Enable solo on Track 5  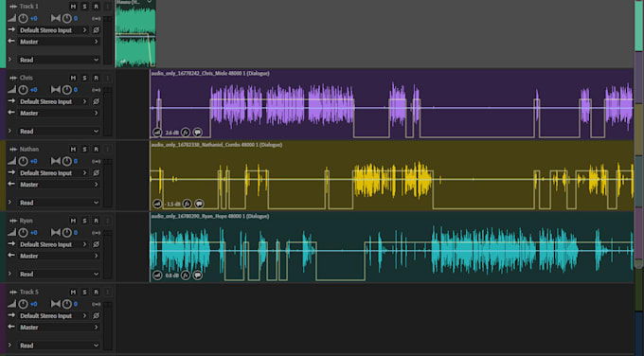pos(84,292)
